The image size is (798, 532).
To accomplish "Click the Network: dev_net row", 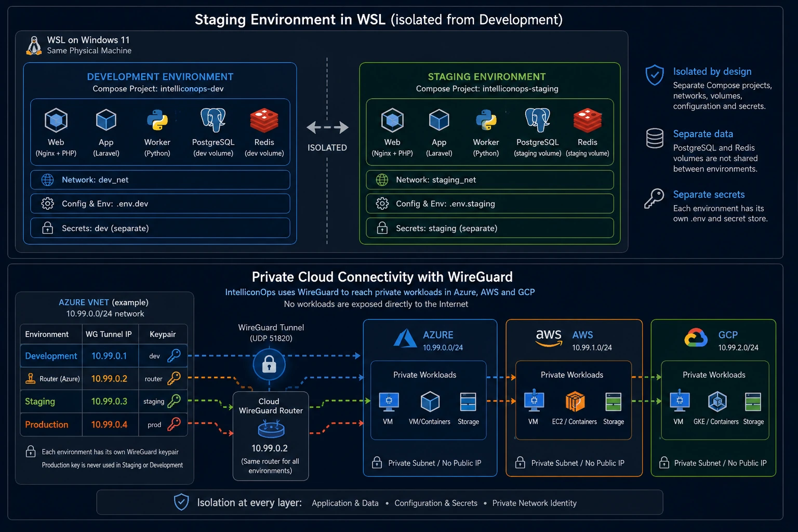I will (160, 180).
